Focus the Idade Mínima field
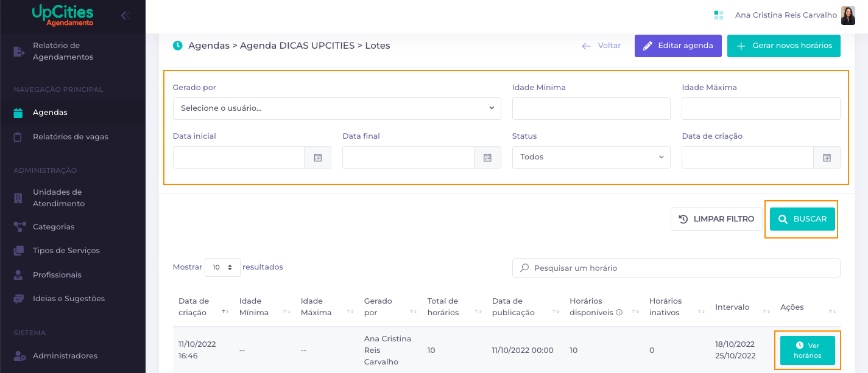This screenshot has height=373, width=868. (x=591, y=108)
